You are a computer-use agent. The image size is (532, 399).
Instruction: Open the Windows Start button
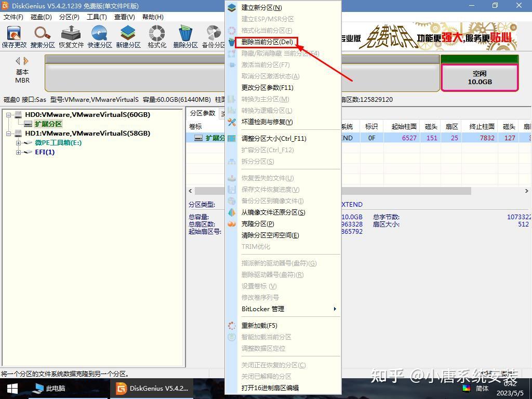(x=12, y=389)
